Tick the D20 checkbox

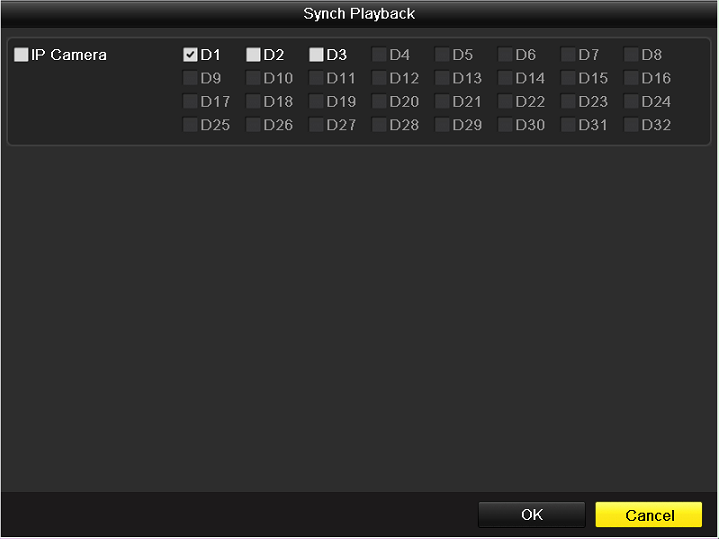[379, 101]
